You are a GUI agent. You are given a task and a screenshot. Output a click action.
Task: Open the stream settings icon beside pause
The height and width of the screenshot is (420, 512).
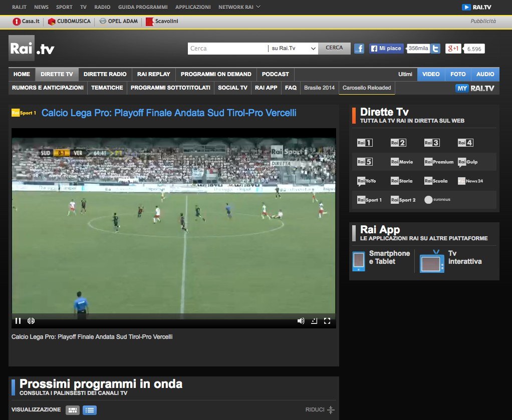(31, 321)
